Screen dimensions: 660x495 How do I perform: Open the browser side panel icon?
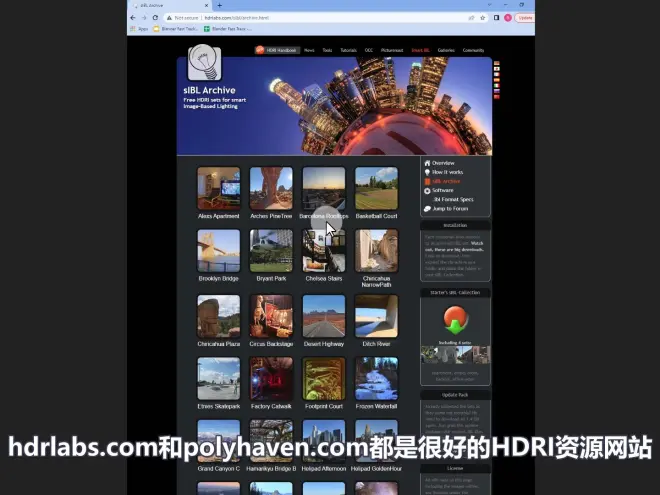(x=497, y=18)
